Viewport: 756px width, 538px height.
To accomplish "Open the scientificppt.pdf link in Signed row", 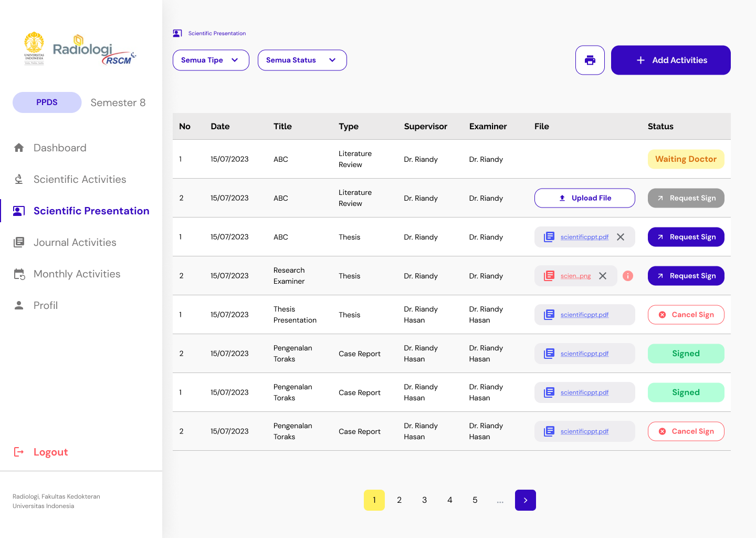I will pos(585,353).
